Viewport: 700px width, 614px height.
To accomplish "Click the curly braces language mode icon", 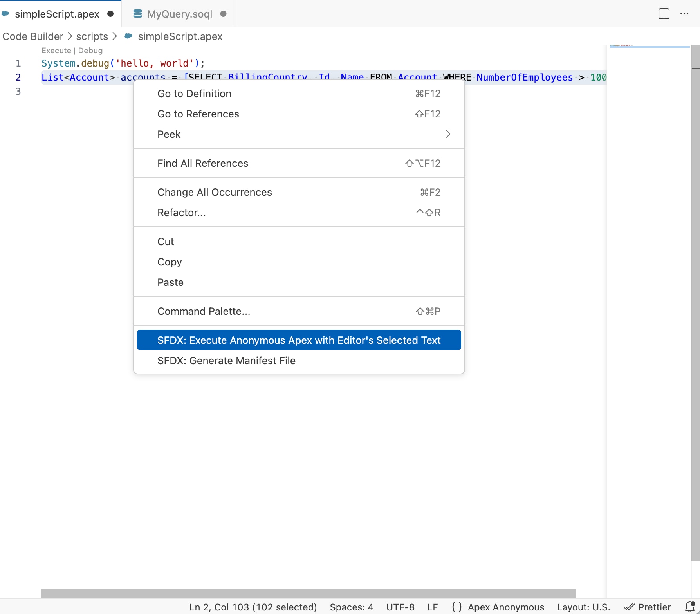I will tap(456, 607).
